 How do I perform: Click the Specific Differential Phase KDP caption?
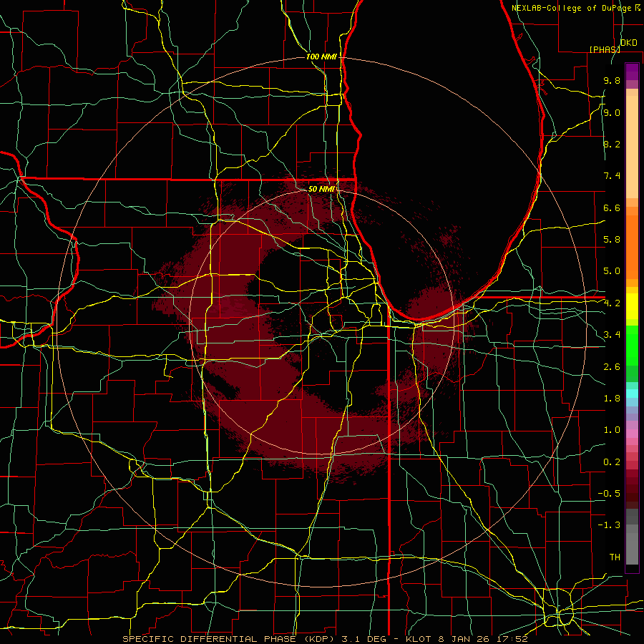pos(325,639)
